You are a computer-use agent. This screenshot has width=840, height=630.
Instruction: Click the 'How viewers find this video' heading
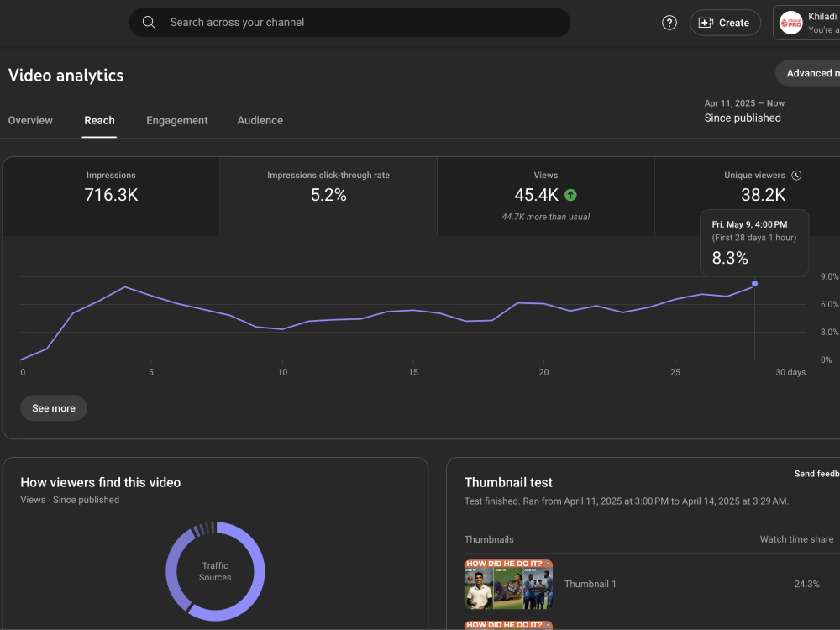(x=101, y=482)
